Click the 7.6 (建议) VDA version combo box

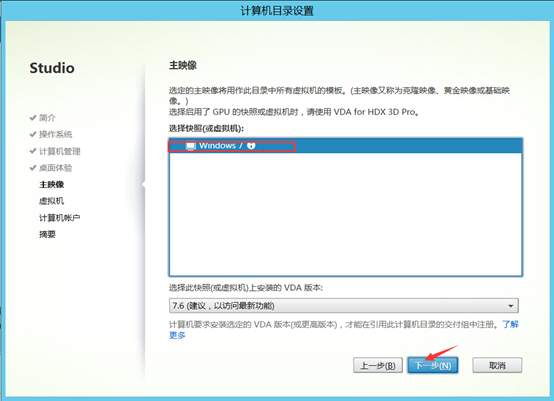pos(343,306)
